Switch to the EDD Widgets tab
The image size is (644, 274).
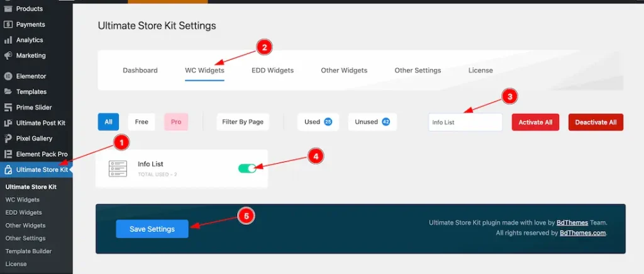[x=273, y=71]
